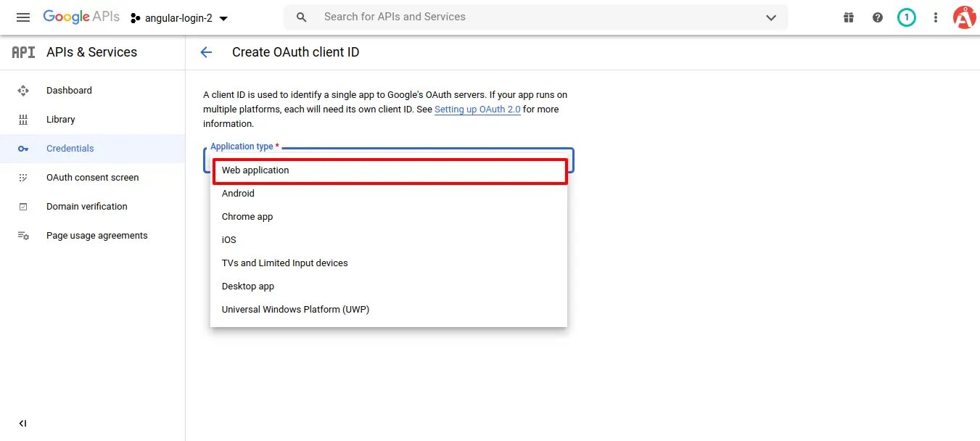The width and height of the screenshot is (980, 441).
Task: Open Dashboard in the sidebar
Action: tap(69, 91)
